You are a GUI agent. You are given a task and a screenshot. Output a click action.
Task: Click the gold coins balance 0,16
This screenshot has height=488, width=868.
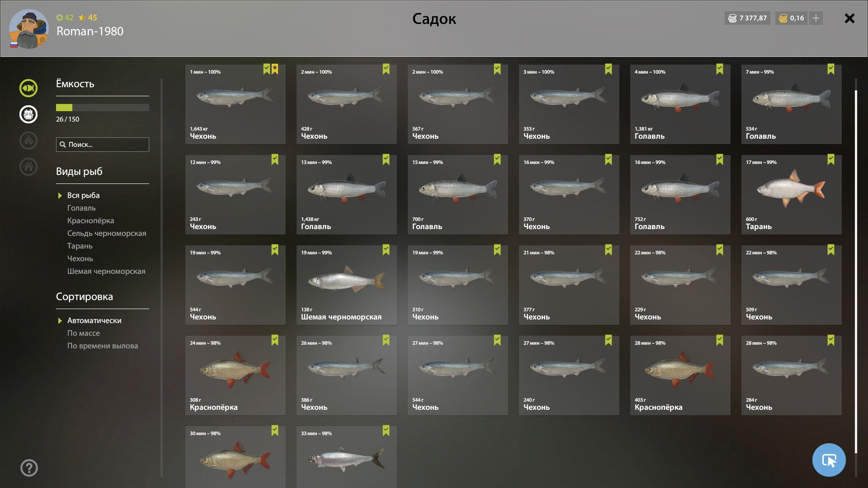point(792,18)
